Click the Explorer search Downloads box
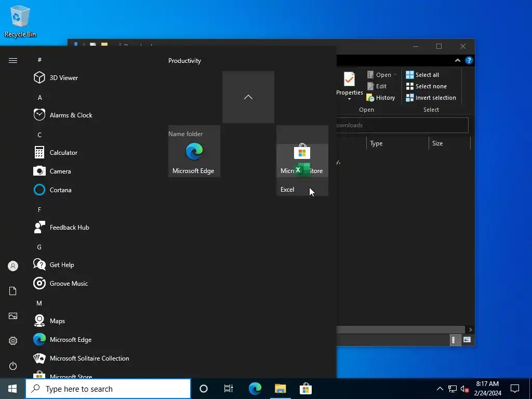Viewport: 532px width, 399px height. (x=403, y=125)
